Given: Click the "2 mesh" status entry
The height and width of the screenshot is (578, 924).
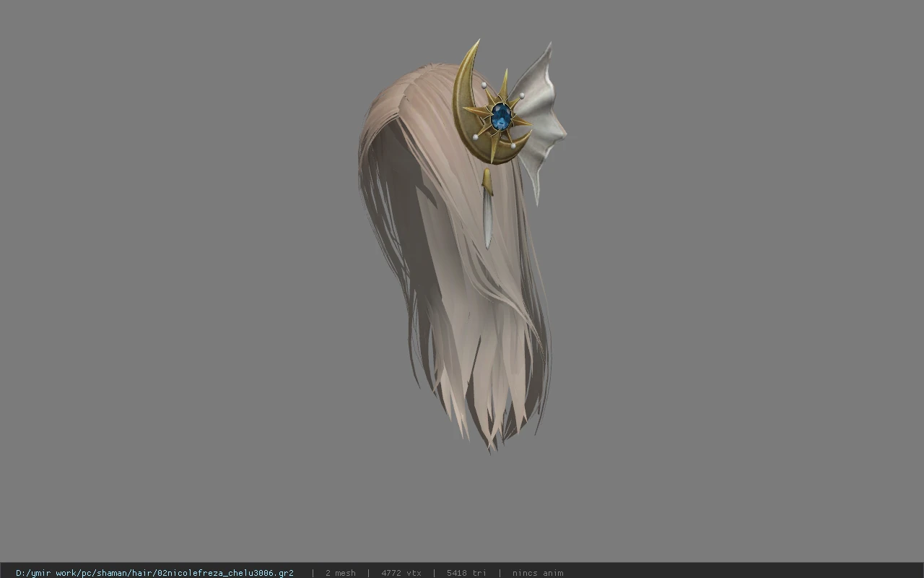Looking at the screenshot, I should tap(340, 573).
